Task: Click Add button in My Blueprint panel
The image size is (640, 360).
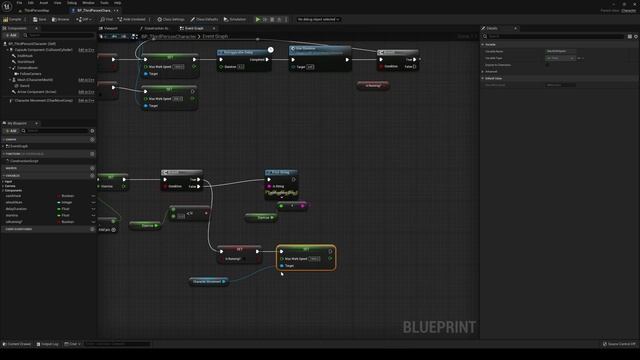Action: (11, 131)
